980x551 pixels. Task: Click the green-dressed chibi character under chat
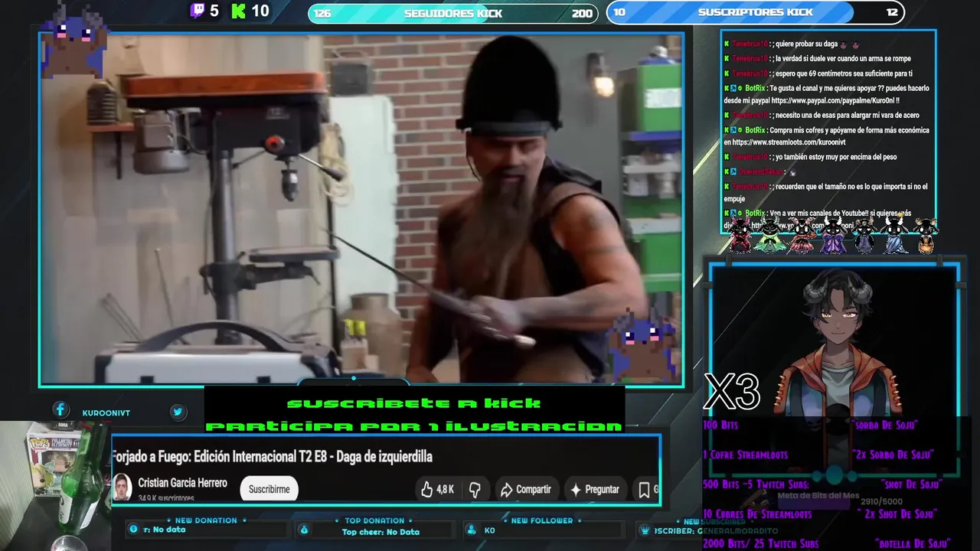769,235
